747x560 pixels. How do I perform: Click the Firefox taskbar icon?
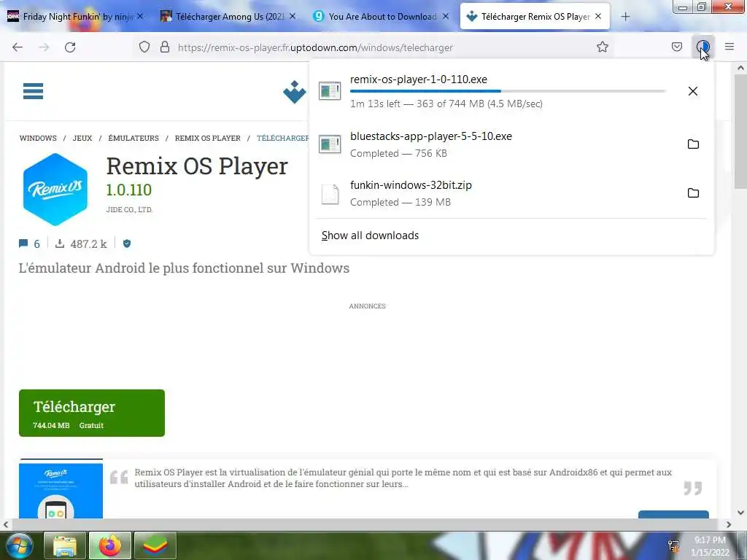click(x=110, y=545)
